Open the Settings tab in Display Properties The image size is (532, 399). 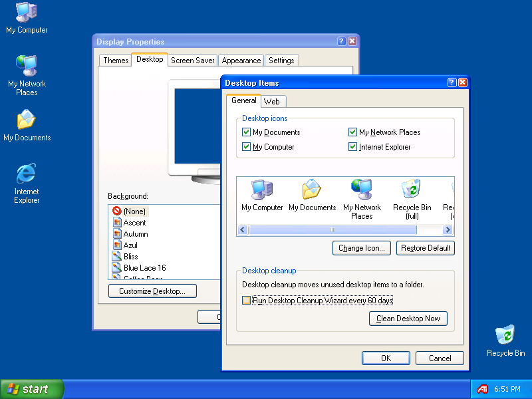(281, 61)
